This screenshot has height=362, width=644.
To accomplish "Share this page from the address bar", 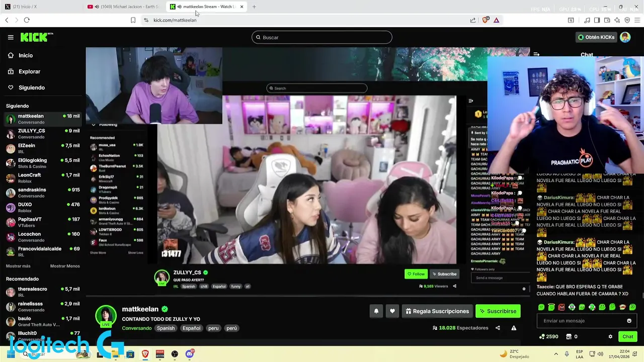I will pos(473,20).
